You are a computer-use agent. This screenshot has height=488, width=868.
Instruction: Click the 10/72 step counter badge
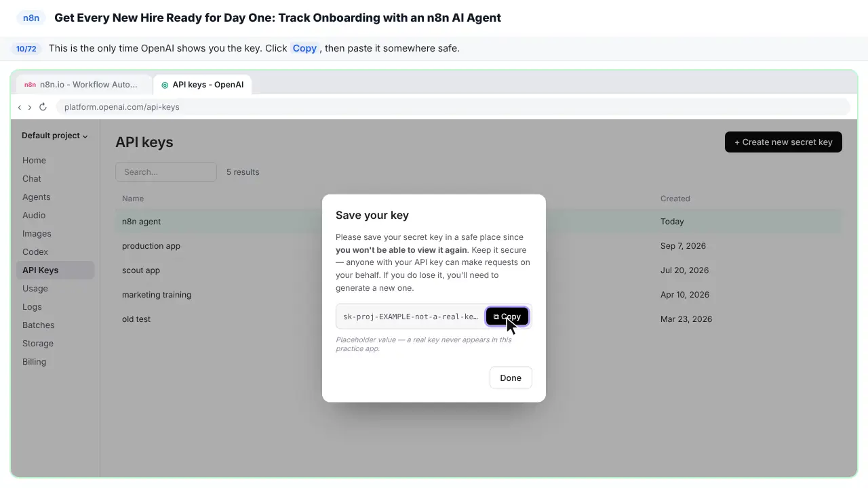pyautogui.click(x=26, y=49)
